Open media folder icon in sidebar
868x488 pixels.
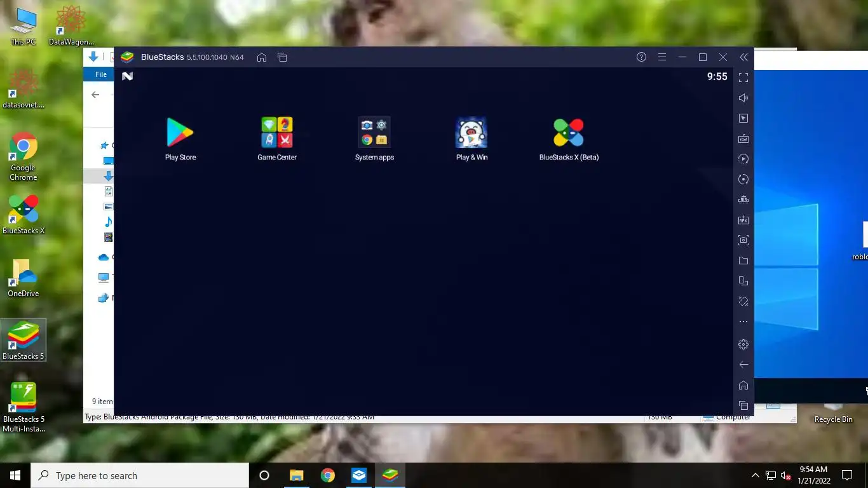pyautogui.click(x=743, y=261)
